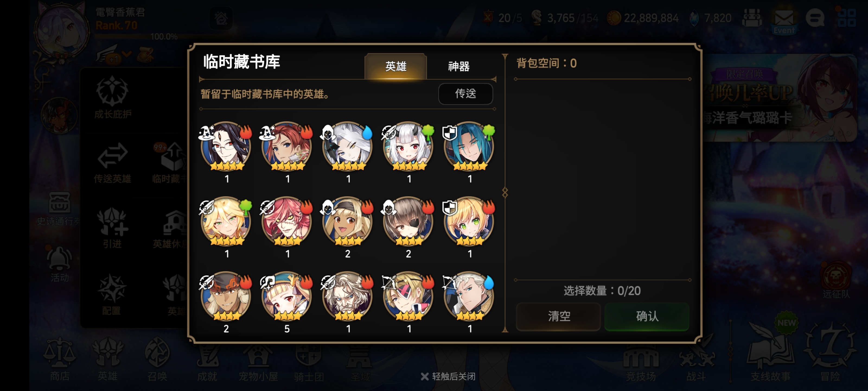Viewport: 868px width, 391px height.
Task: Select the eyepatch brown-haired assassin hero
Action: point(408,222)
